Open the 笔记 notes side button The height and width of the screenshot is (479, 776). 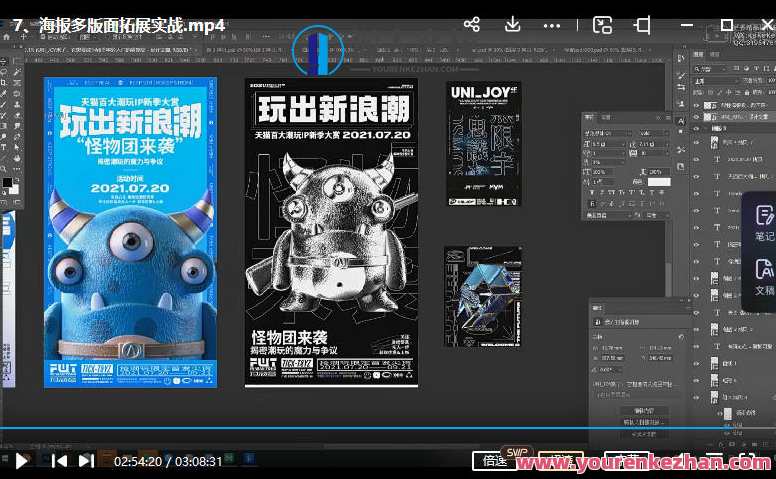point(764,223)
